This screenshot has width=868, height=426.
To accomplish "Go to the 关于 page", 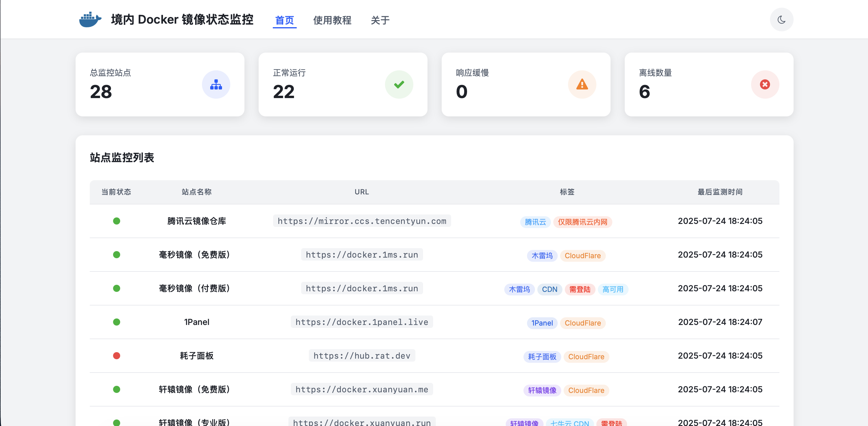I will click(x=380, y=20).
